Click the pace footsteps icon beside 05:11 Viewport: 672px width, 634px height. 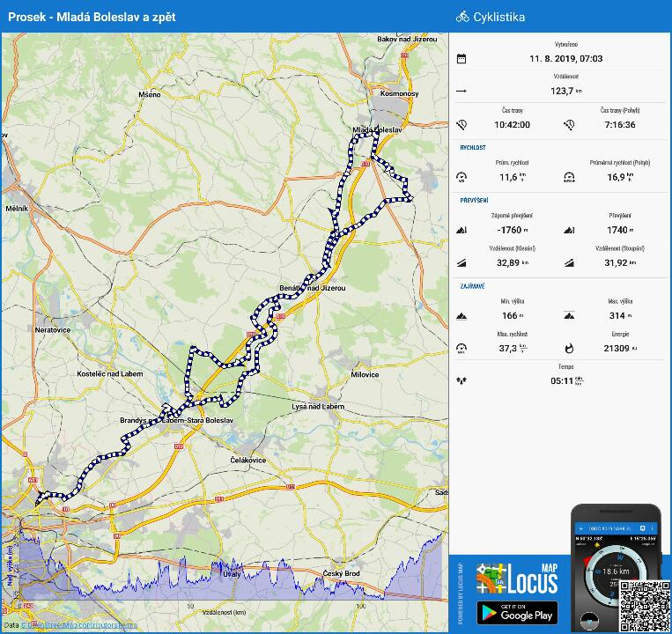[462, 381]
